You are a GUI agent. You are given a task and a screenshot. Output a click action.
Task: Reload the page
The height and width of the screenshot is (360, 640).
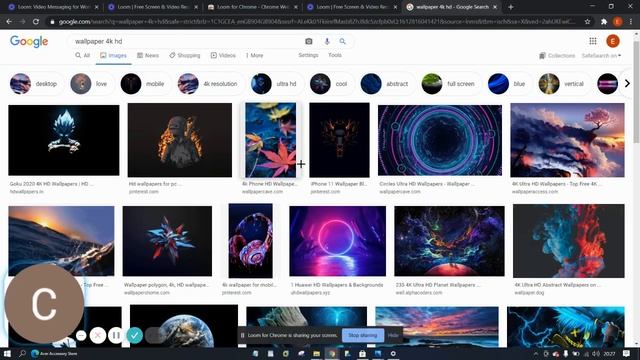[36, 22]
